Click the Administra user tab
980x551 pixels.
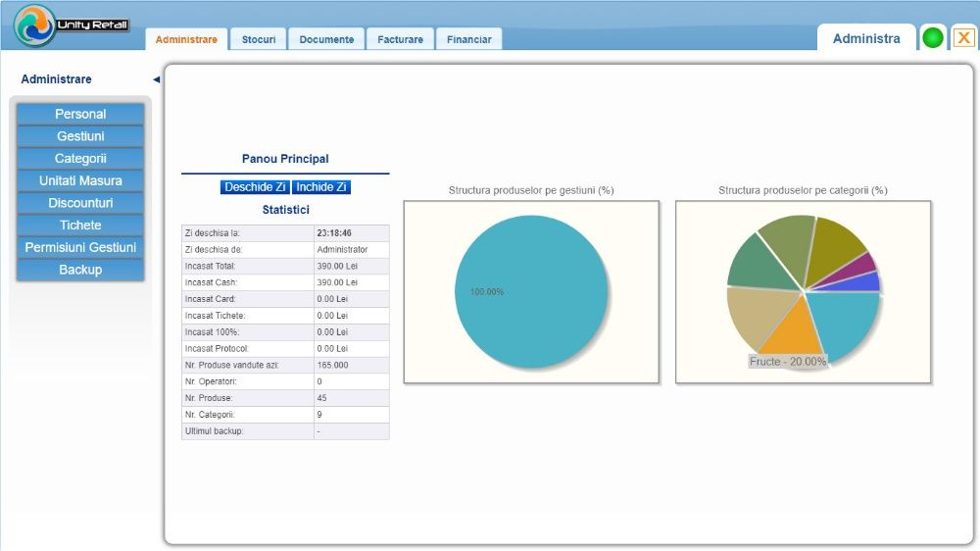click(x=866, y=39)
